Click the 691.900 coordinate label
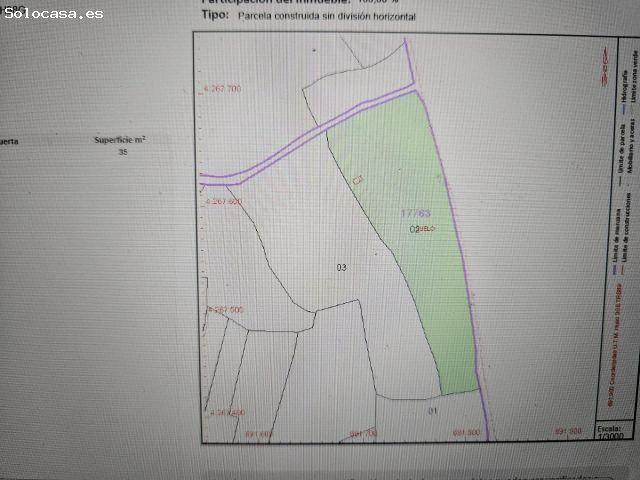The height and width of the screenshot is (480, 640). 568,431
